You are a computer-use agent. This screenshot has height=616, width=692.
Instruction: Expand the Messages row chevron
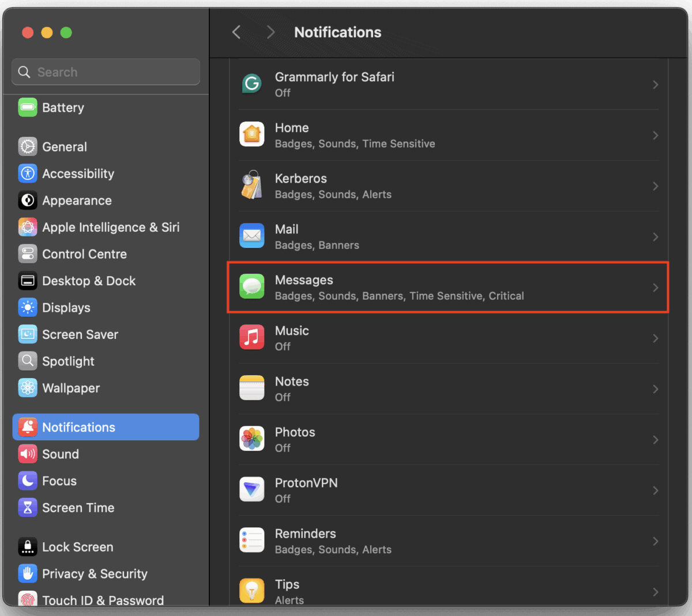(656, 287)
